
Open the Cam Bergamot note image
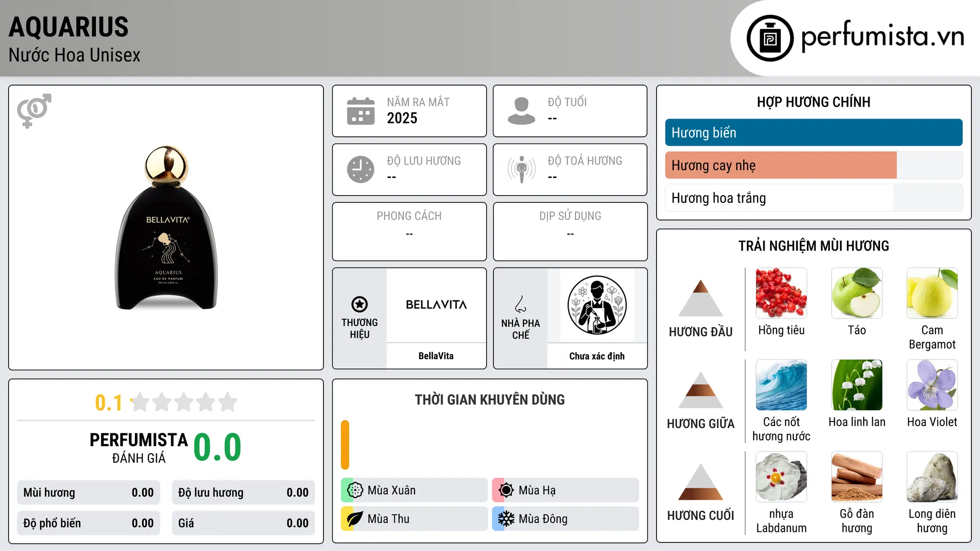932,293
